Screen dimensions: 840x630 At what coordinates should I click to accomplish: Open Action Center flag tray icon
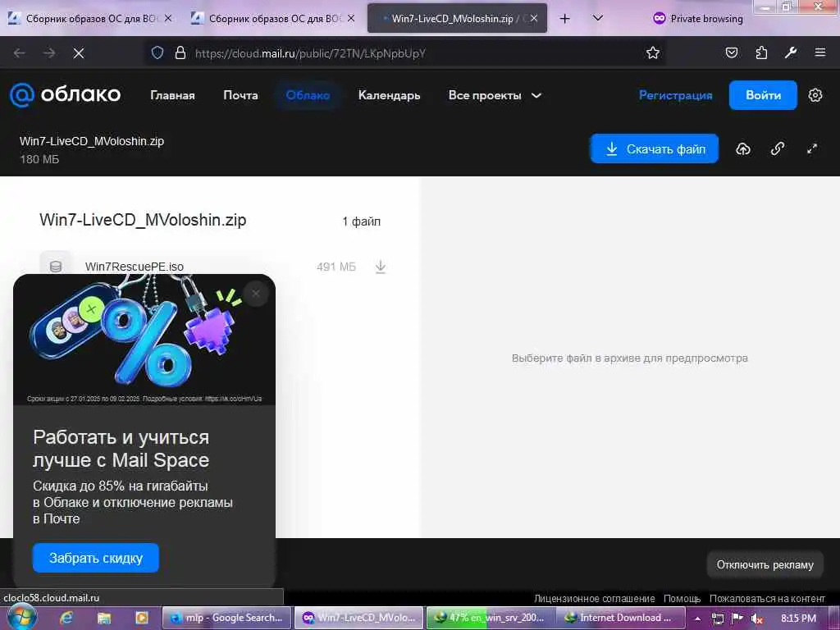(737, 619)
